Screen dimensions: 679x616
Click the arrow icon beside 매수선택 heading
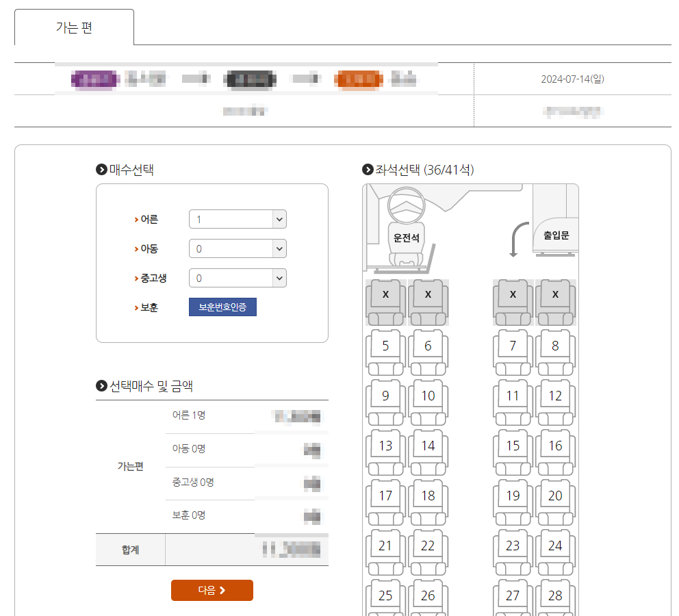tap(101, 170)
